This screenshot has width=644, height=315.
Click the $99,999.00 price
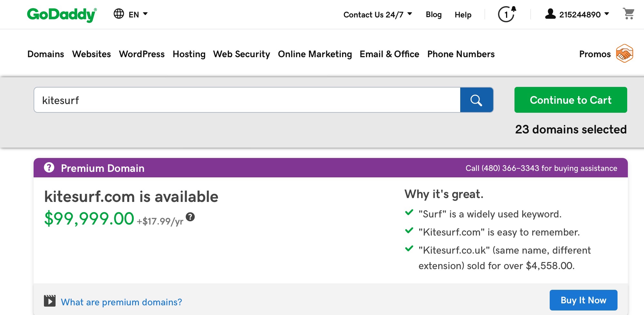(89, 219)
